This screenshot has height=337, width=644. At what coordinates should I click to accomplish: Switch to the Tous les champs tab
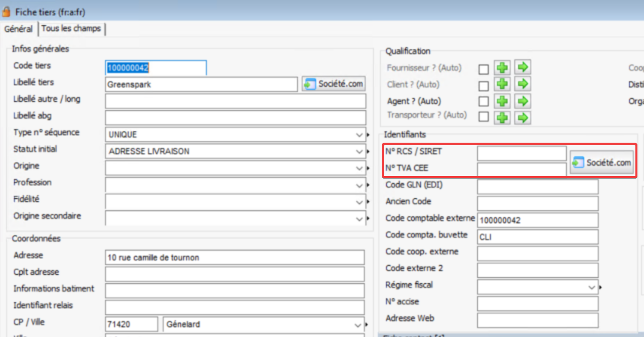pyautogui.click(x=71, y=29)
